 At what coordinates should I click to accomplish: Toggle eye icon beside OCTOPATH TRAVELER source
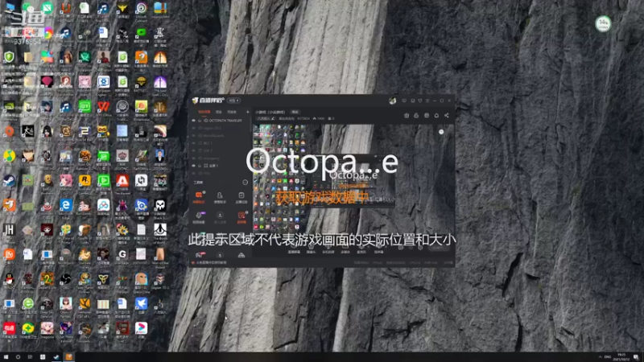click(193, 121)
